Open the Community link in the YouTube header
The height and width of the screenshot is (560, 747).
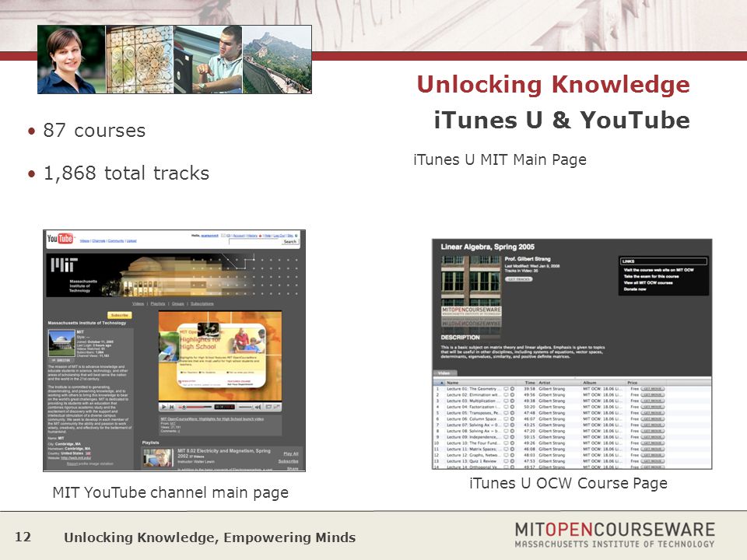click(x=116, y=241)
